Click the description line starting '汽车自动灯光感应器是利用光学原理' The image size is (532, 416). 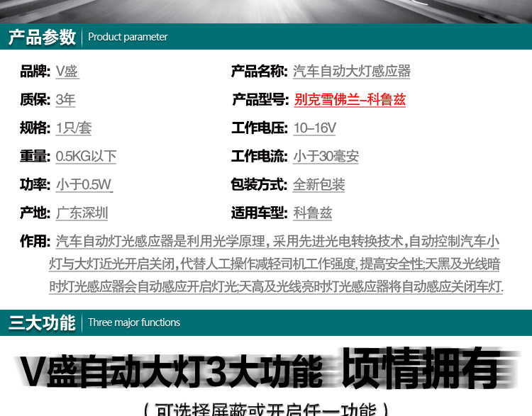tap(277, 242)
